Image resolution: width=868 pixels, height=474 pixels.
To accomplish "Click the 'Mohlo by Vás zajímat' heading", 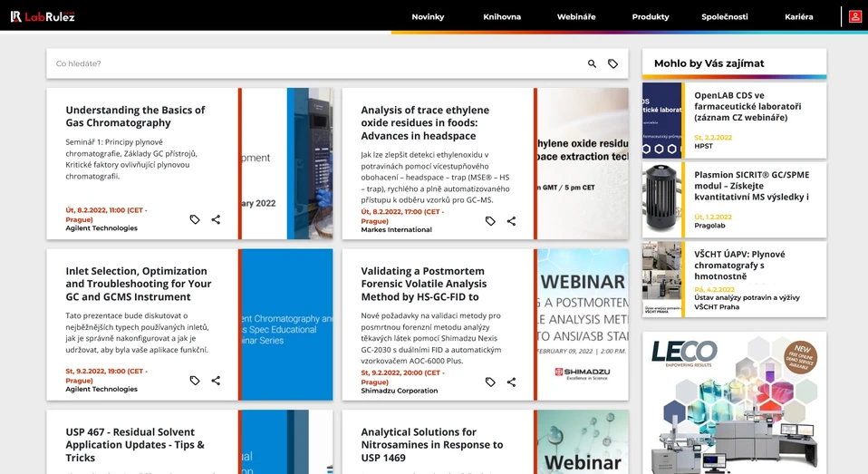I will coord(709,63).
